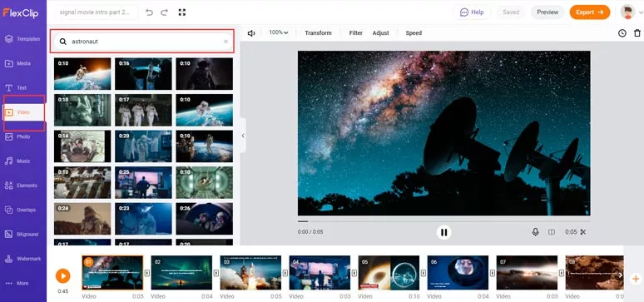
Task: Click the search magnifier icon
Action: click(x=63, y=42)
